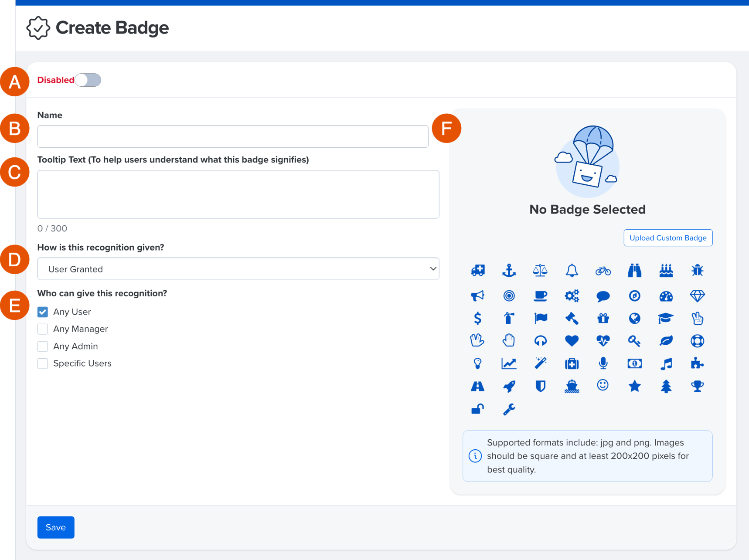Choose the rocket badge icon
Viewport: 749px width, 560px height.
[509, 386]
